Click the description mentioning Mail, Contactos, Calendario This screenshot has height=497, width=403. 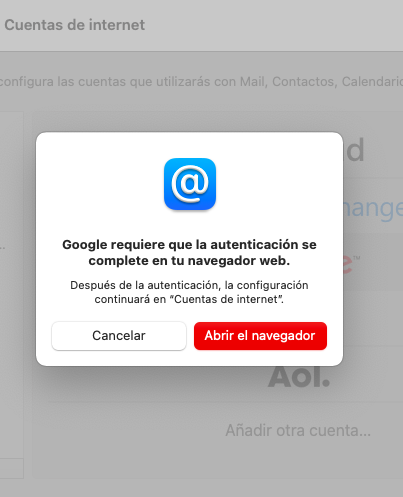(201, 82)
